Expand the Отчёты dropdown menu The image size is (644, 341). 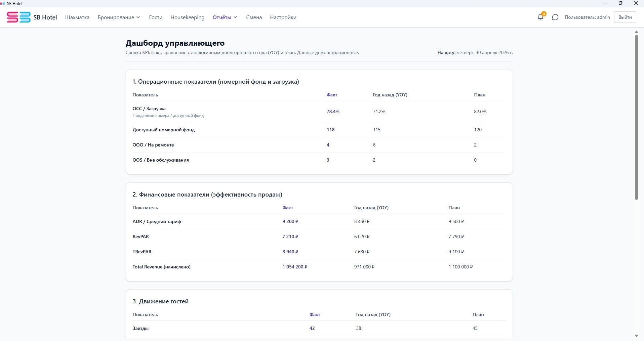[x=225, y=17]
